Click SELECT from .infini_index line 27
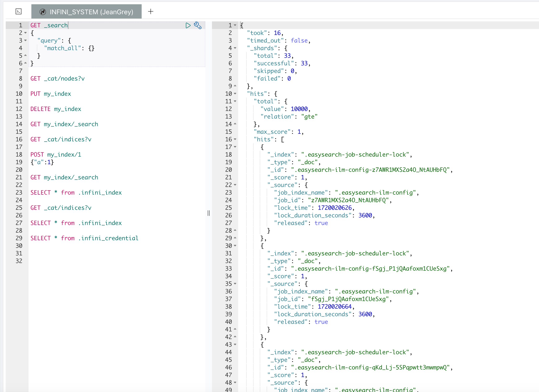The image size is (539, 392). pyautogui.click(x=76, y=223)
